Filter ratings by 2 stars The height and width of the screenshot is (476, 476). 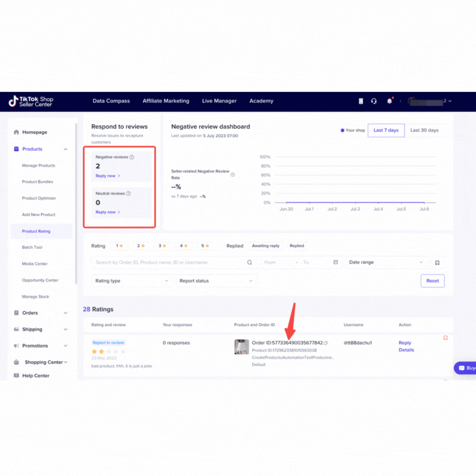pos(141,246)
